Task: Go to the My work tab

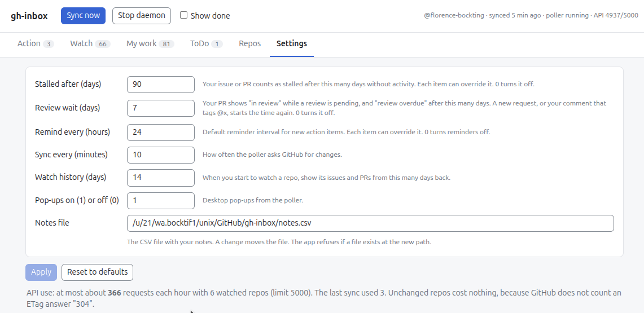Action: pos(150,43)
